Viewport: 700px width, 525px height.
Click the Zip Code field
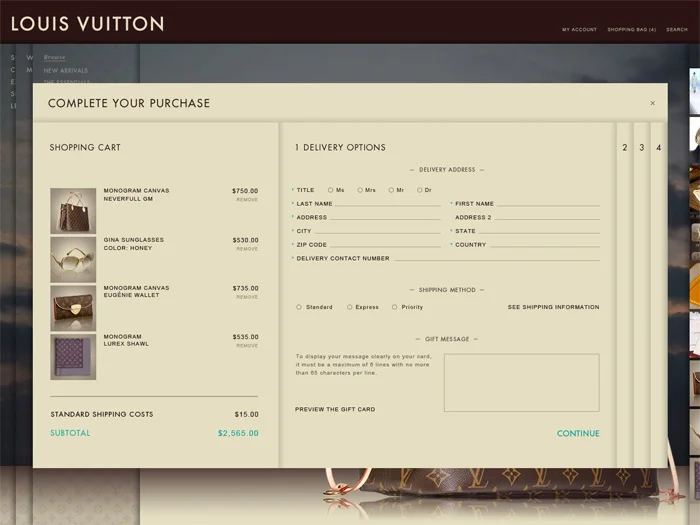pyautogui.click(x=385, y=245)
